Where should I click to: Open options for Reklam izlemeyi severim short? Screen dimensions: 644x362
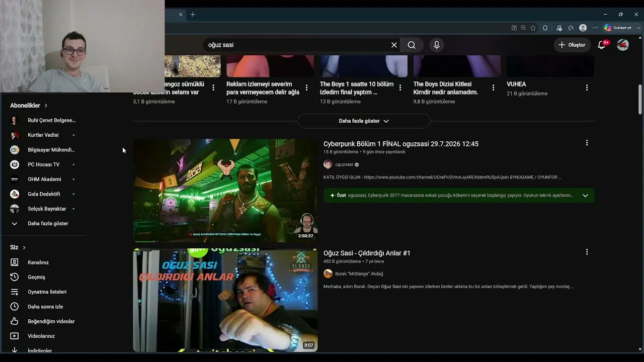click(x=306, y=88)
